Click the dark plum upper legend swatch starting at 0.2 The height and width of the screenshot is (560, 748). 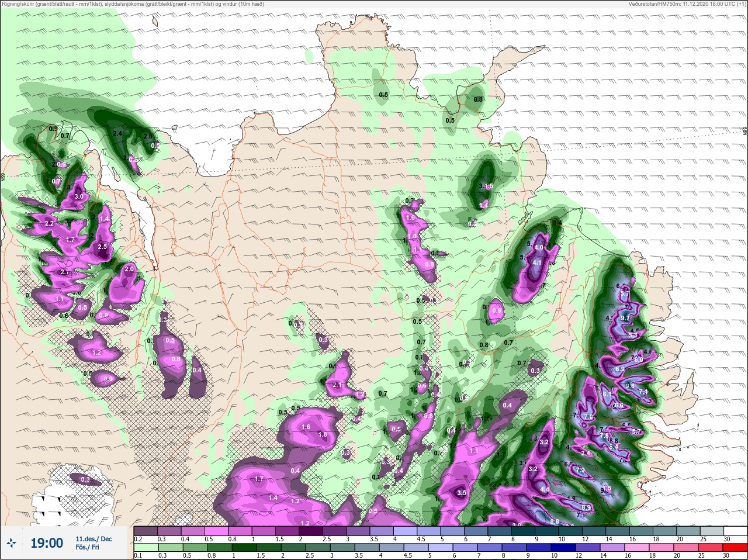coord(146,531)
